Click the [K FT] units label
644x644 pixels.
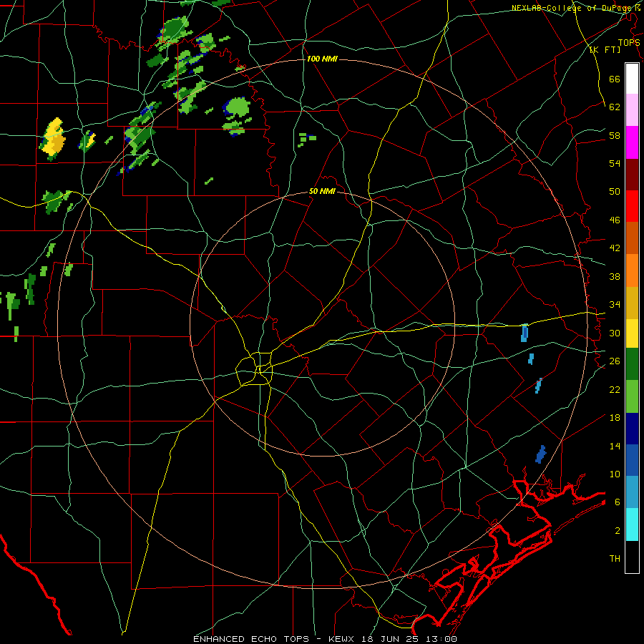(605, 49)
